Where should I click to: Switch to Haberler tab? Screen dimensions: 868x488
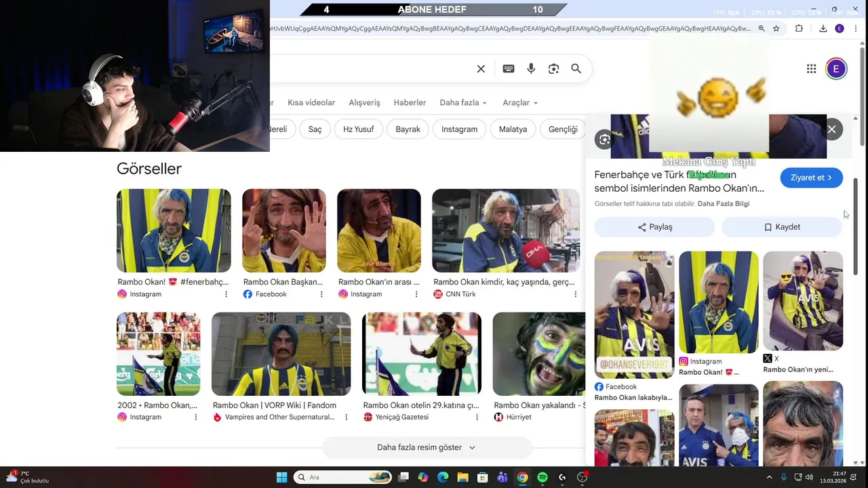coord(410,102)
